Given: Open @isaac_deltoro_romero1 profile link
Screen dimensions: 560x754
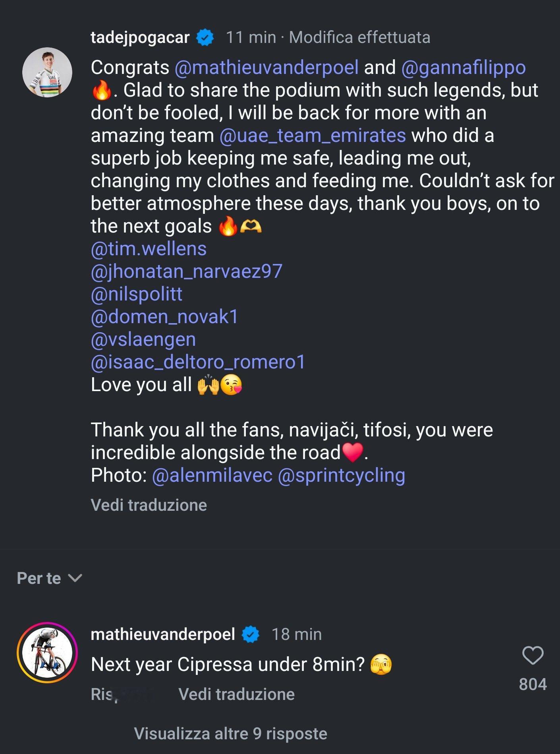Looking at the screenshot, I should point(198,362).
